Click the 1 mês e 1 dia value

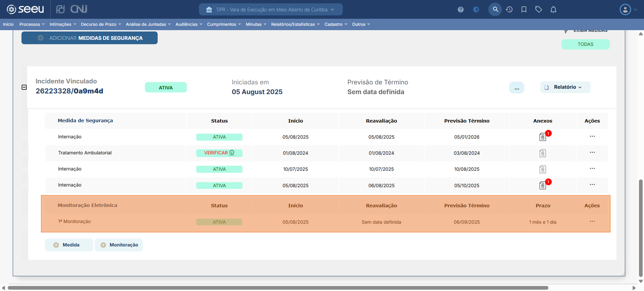pos(543,222)
